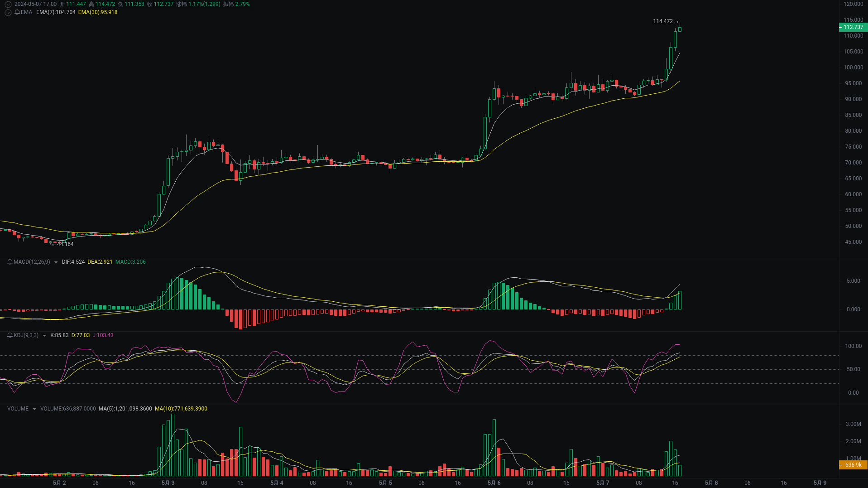Viewport: 868px width, 488px height.
Task: Expand the KDJ(9,3,3) indicator dropdown
Action: pyautogui.click(x=44, y=335)
